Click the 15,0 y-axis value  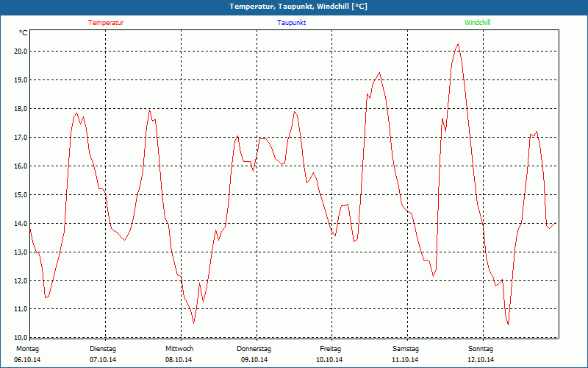pyautogui.click(x=21, y=195)
